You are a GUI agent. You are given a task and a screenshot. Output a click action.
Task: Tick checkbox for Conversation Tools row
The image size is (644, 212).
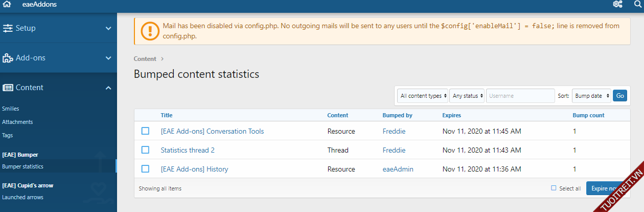point(145,131)
